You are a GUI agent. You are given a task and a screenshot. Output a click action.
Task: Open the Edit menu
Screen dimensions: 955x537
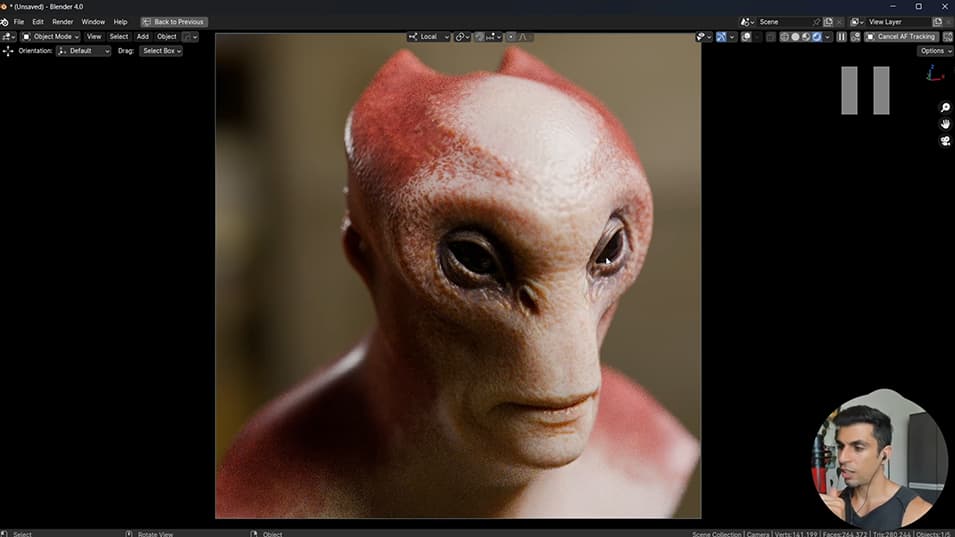[38, 22]
